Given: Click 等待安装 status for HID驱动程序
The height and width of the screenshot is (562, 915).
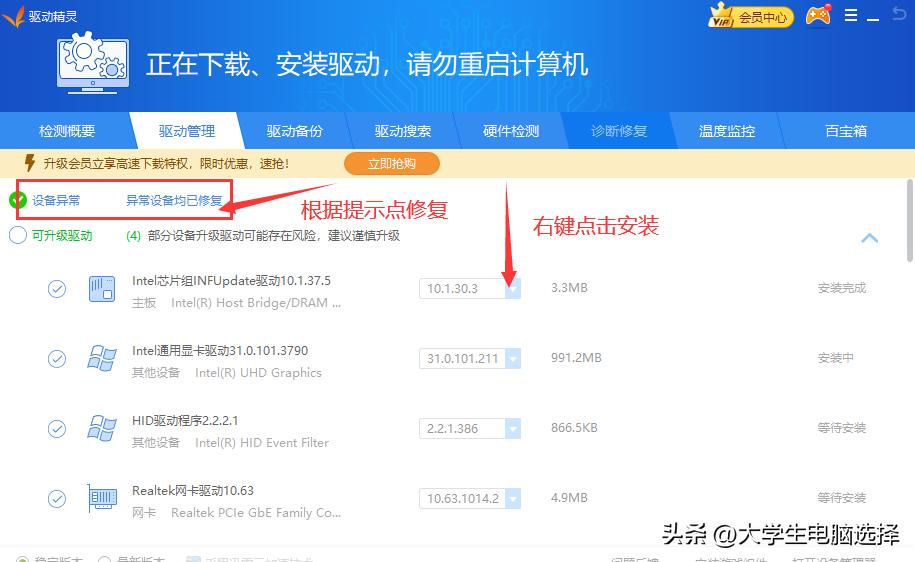Looking at the screenshot, I should pyautogui.click(x=841, y=428).
